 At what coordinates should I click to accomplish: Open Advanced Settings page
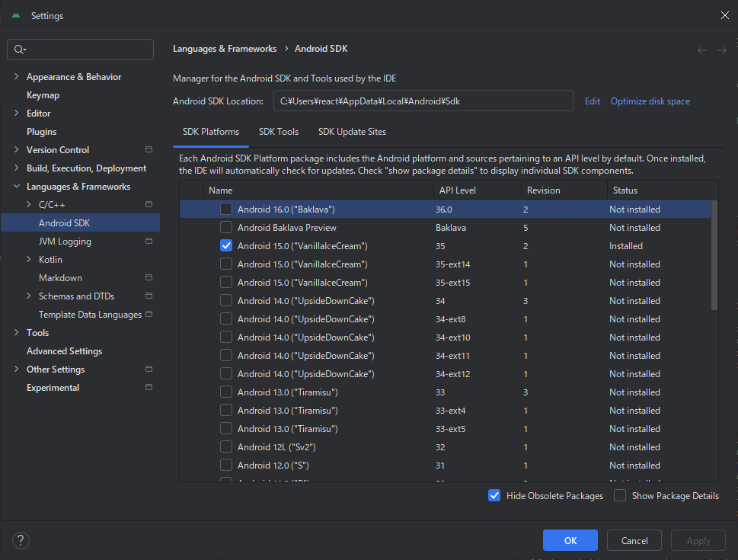click(65, 351)
